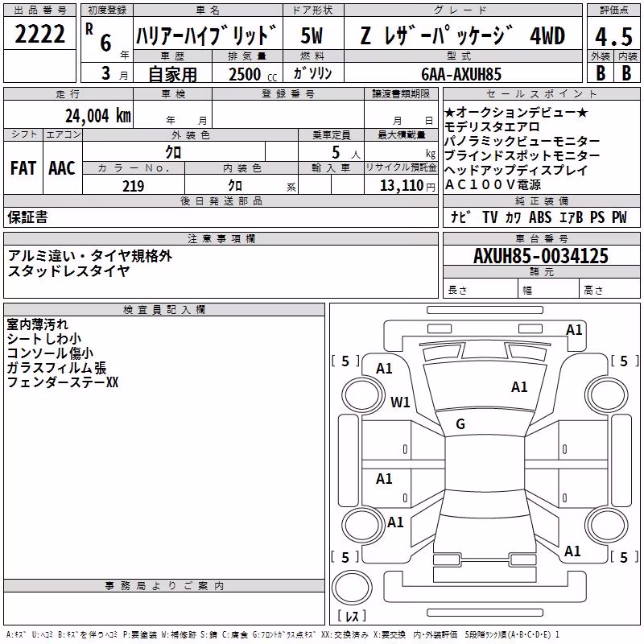Click the AC100V電源 line
Image resolution: width=644 pixels, height=644 pixels.
pyautogui.click(x=493, y=185)
